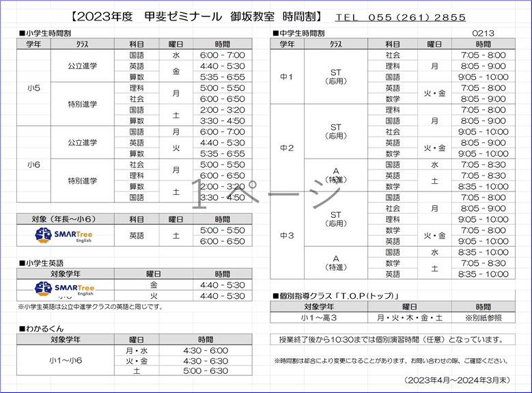Click the cell containing 0213

[x=483, y=33]
